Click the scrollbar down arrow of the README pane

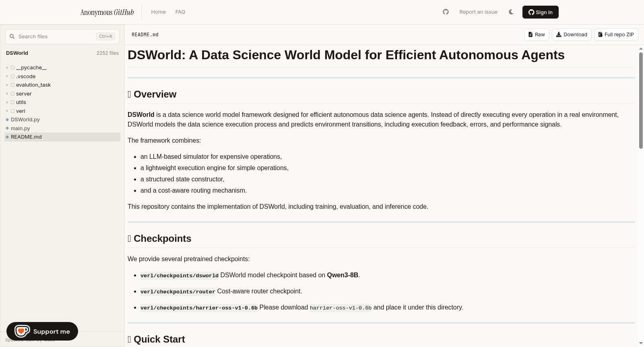pos(641,343)
